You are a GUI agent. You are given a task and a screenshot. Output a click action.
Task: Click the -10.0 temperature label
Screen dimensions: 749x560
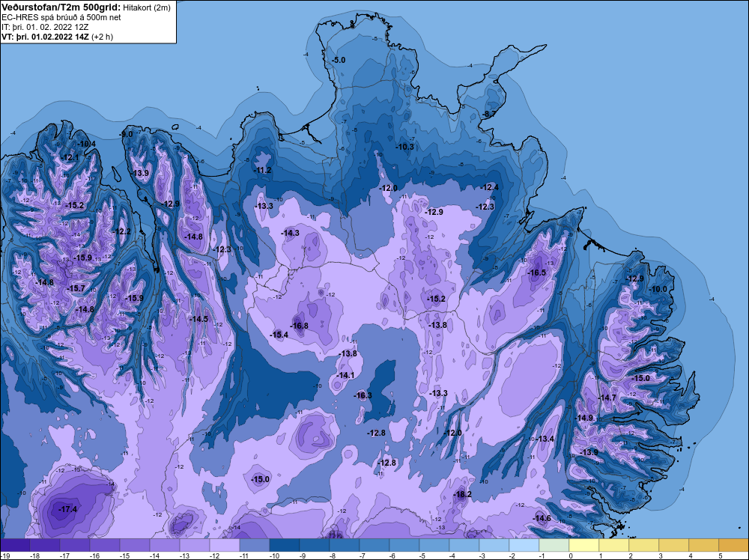[658, 289]
